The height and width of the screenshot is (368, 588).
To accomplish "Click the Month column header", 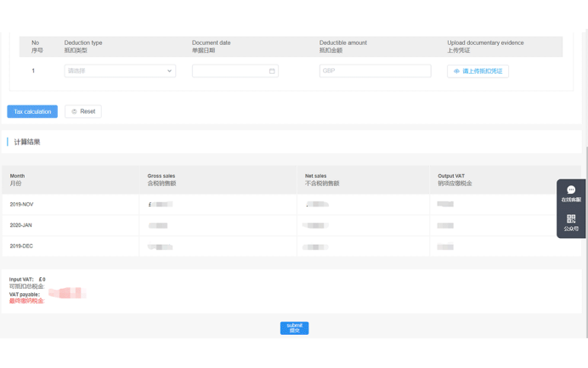I will coord(17,179).
